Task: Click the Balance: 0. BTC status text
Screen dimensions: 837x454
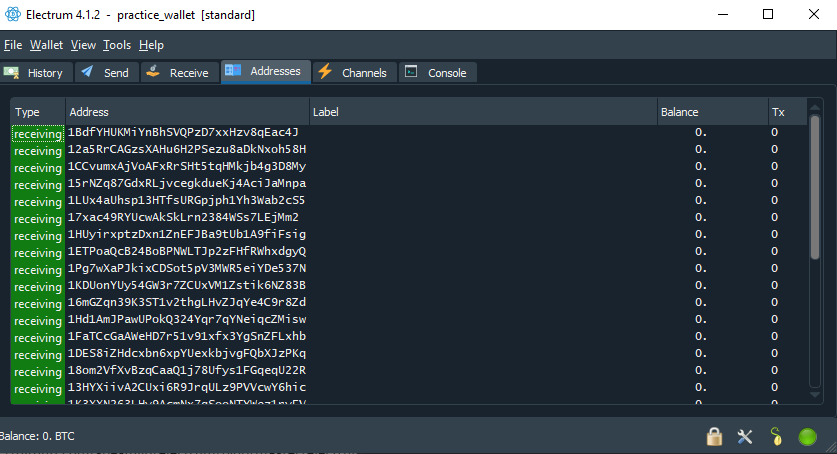Action: click(37, 436)
